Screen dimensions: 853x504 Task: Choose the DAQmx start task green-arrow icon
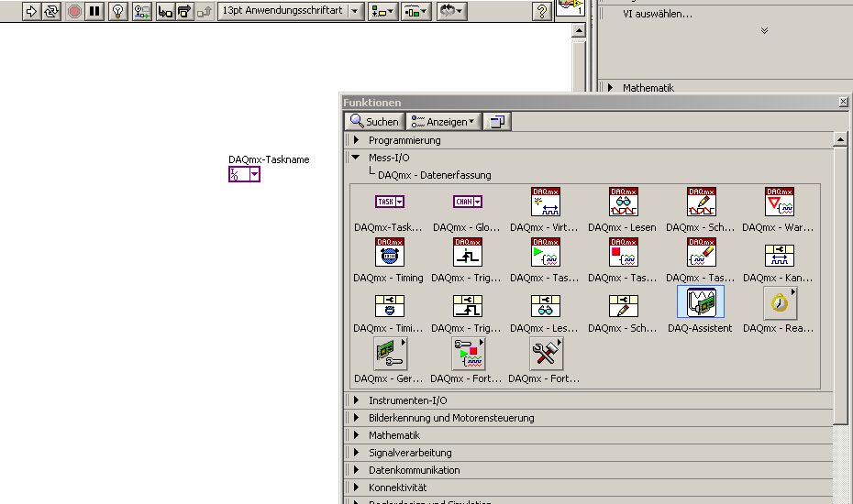545,252
